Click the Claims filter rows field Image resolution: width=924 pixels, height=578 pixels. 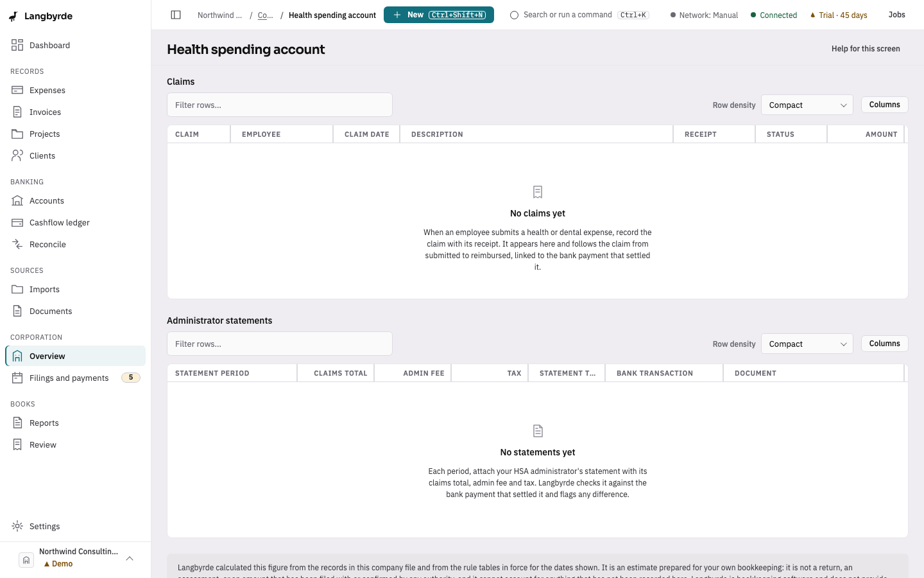[x=280, y=105]
